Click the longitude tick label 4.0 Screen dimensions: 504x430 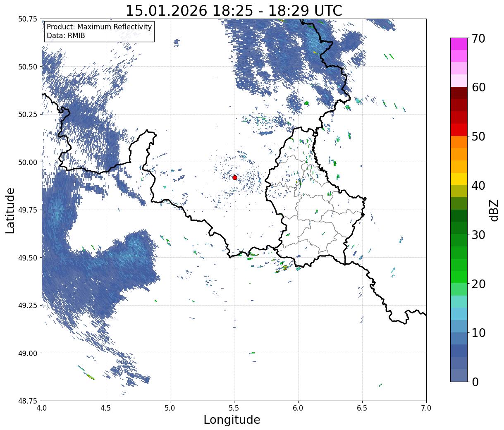(42, 408)
